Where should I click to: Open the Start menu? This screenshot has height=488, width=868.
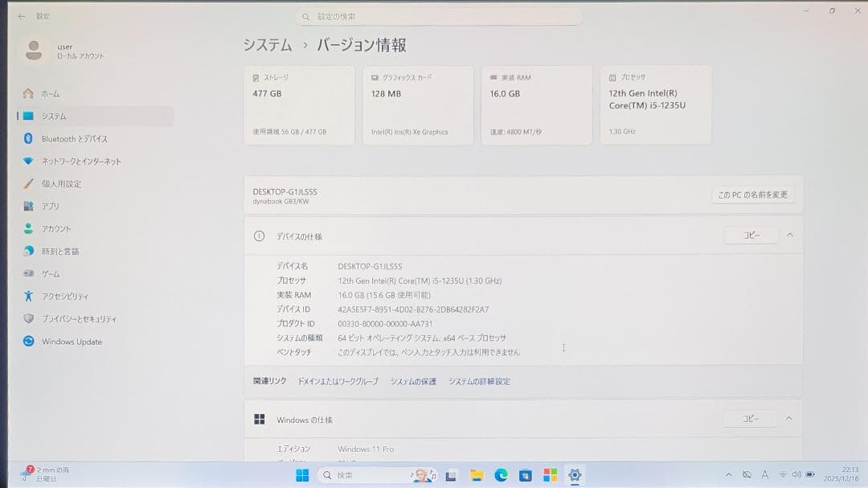point(303,474)
